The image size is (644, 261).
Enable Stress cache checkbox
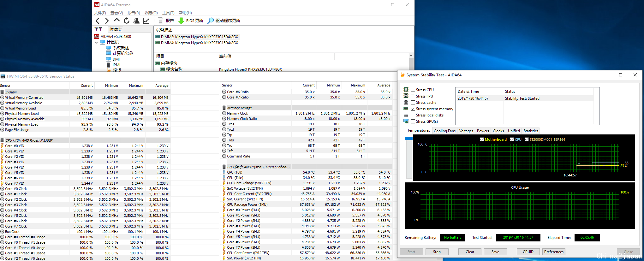click(413, 103)
